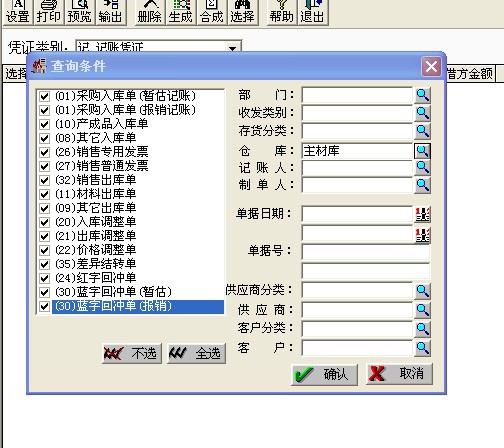The width and height of the screenshot is (504, 448).
Task: Open lookup for 客户分类 field
Action: [422, 329]
